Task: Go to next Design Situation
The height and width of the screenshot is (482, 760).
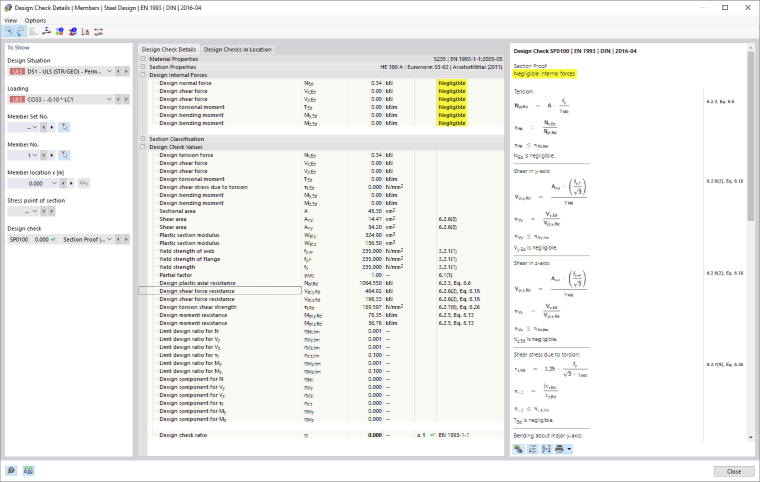Action: tap(126, 71)
